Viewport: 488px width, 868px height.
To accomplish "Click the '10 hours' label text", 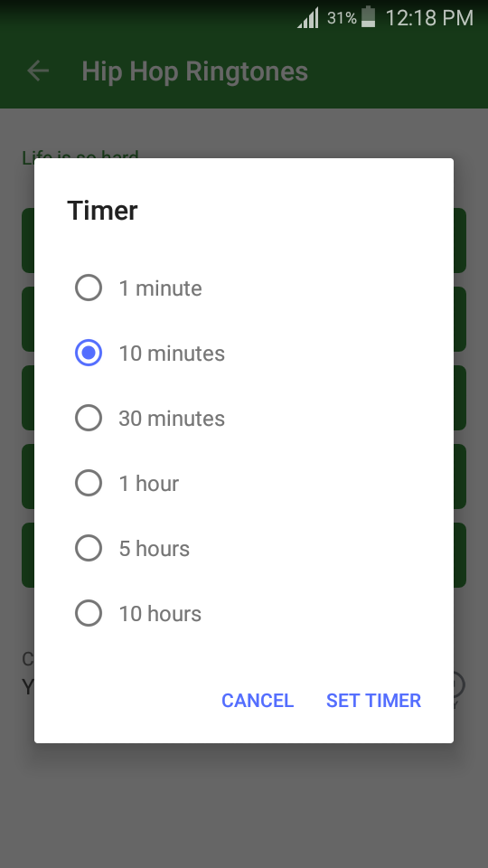I will click(x=160, y=614).
